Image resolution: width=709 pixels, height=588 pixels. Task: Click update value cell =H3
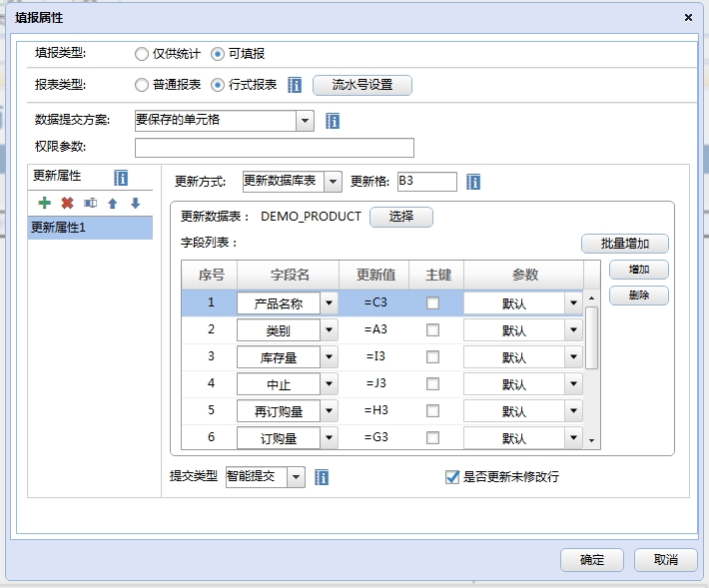tap(375, 410)
